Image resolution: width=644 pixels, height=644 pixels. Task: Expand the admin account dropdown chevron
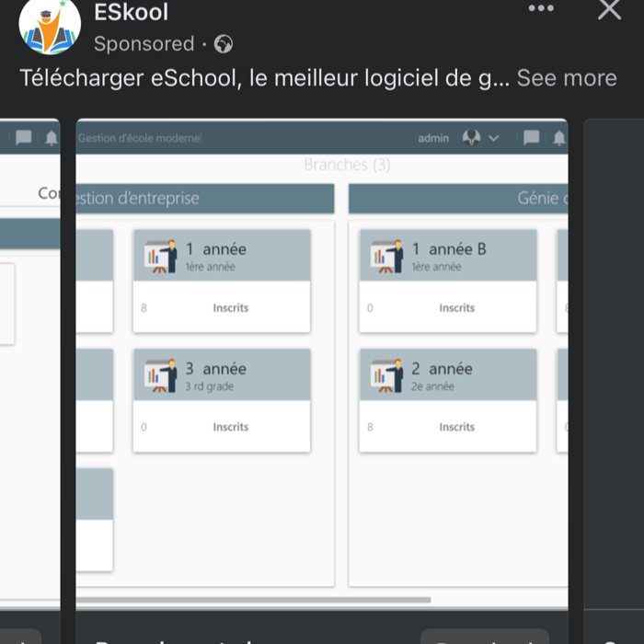coord(493,138)
